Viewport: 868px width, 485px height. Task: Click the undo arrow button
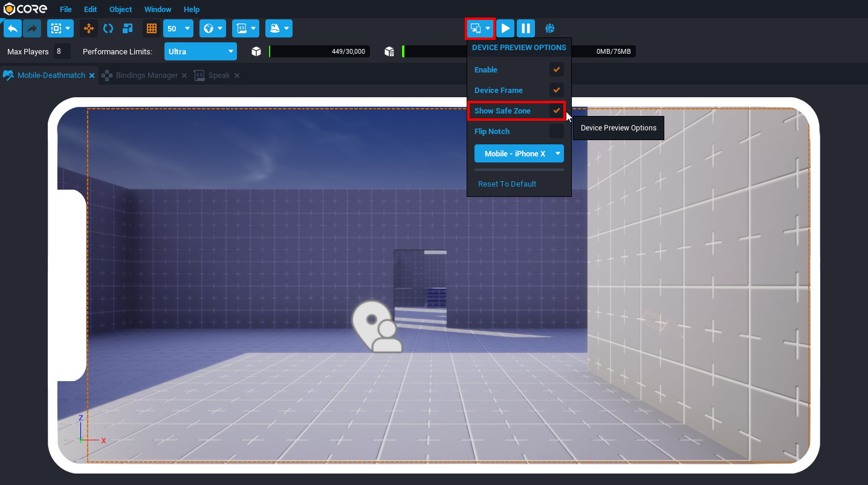[x=13, y=28]
